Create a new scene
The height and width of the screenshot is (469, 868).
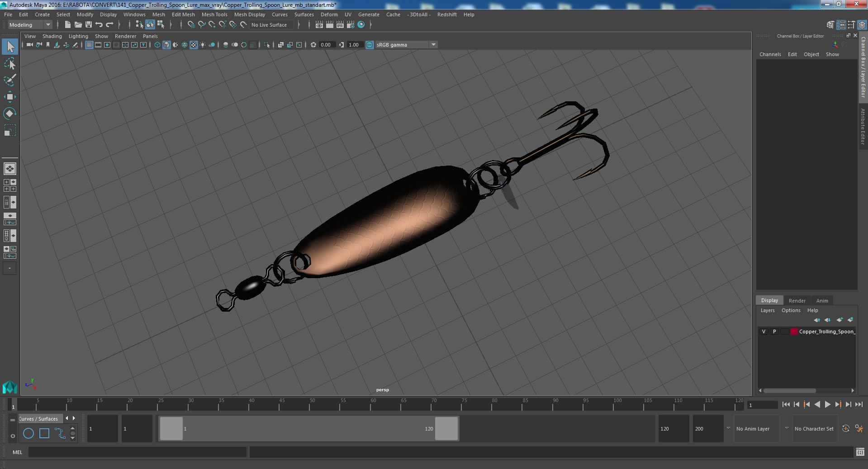[x=68, y=25]
